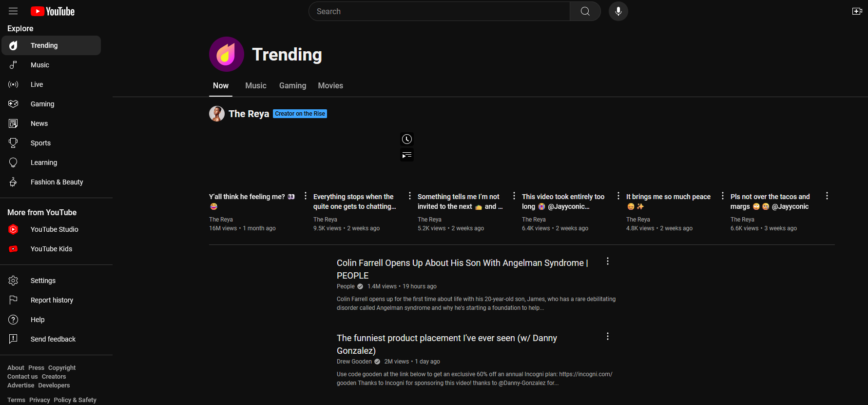Click the Send feedback icon
This screenshot has height=405, width=868.
(x=14, y=339)
